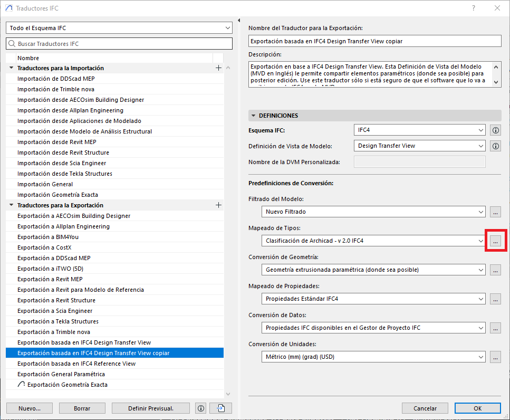Open the Esquema IFC dropdown
This screenshot has width=510, height=420.
[419, 130]
